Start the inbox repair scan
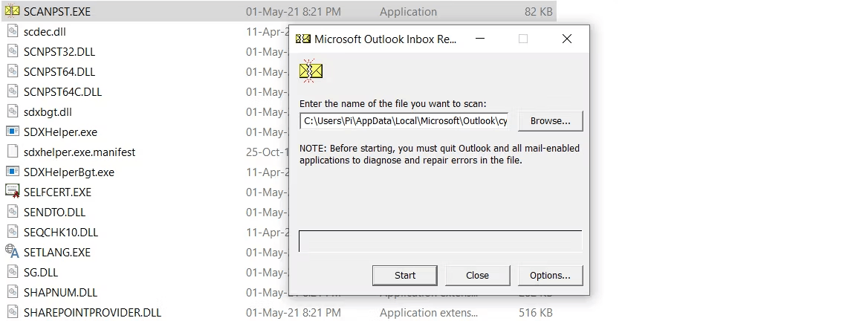Screen dimensions: 868x321 [x=405, y=275]
